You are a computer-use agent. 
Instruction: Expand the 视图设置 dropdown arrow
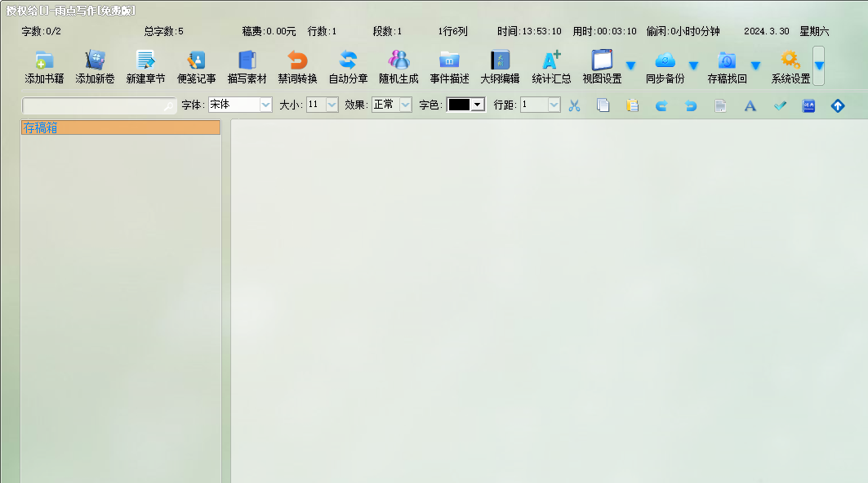tap(630, 65)
